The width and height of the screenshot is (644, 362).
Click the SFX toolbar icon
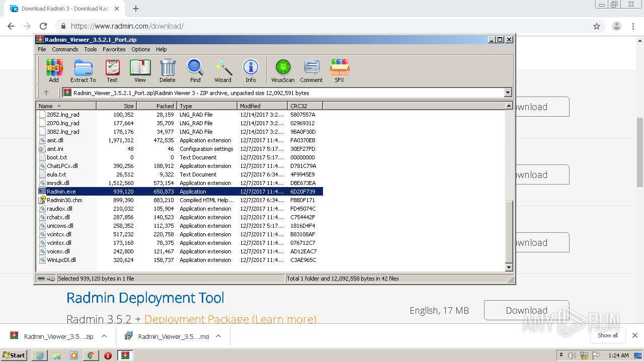340,70
